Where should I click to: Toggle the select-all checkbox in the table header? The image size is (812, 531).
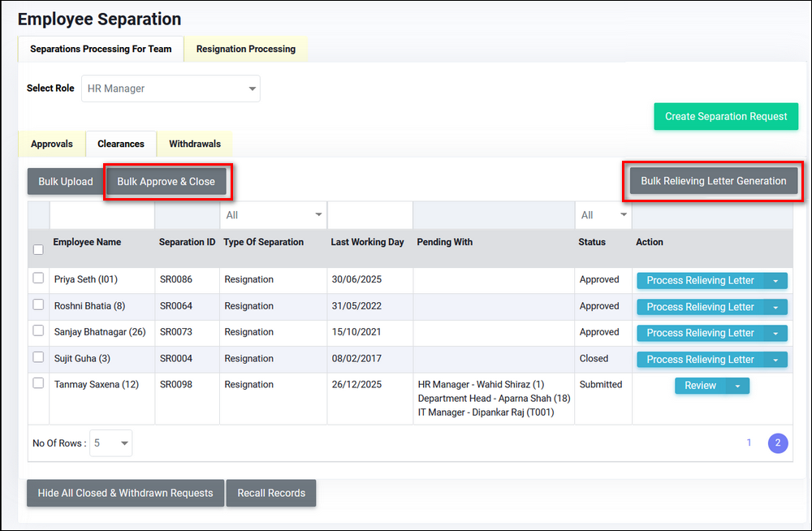[x=38, y=250]
